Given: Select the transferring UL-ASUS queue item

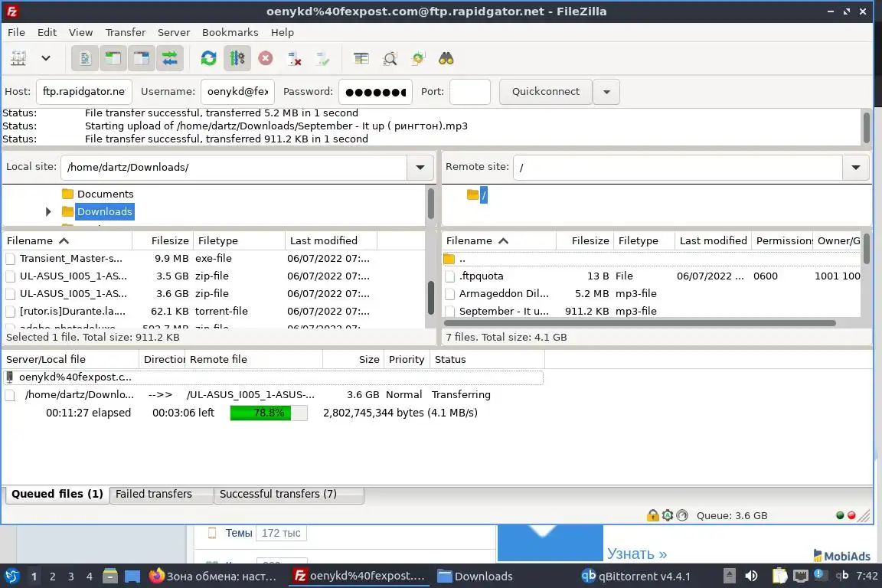Looking at the screenshot, I should click(273, 395).
